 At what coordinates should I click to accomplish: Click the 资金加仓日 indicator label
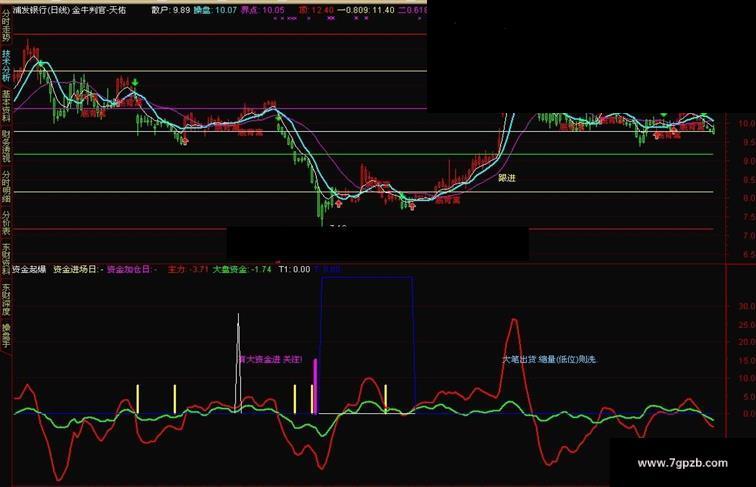point(129,270)
